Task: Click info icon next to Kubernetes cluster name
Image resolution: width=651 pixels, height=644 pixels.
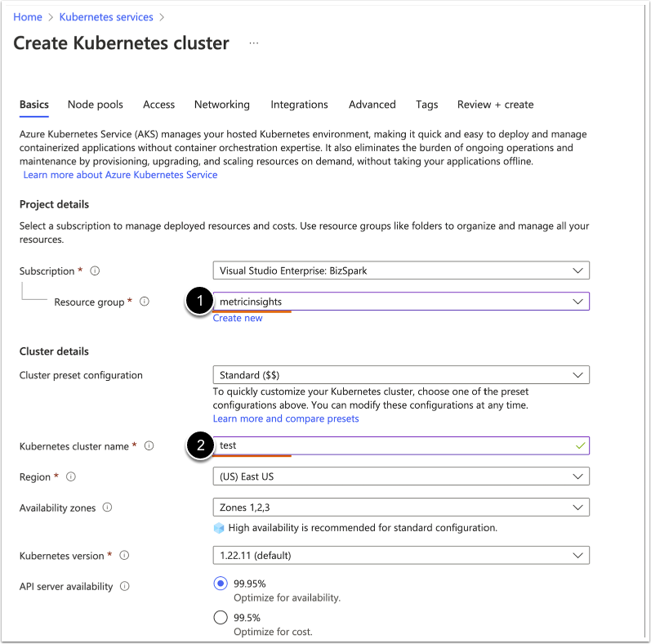Action: [149, 446]
